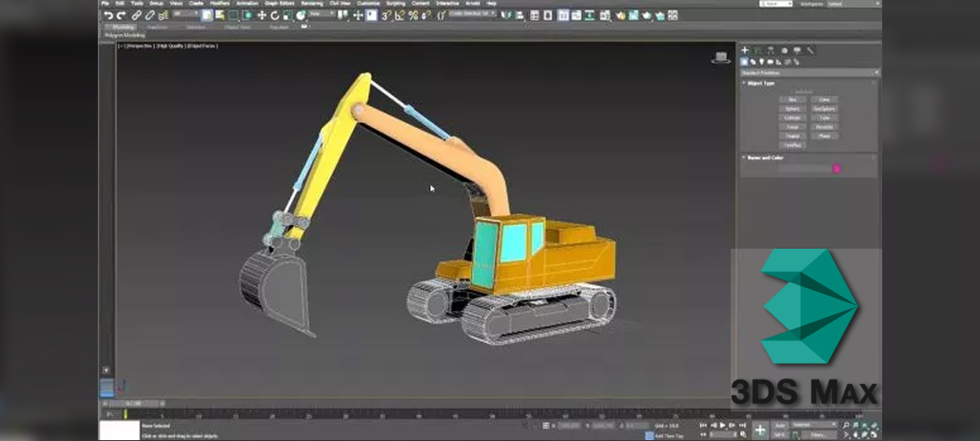Image resolution: width=980 pixels, height=441 pixels.
Task: Select the Select and Link chain icon
Action: pos(137,16)
